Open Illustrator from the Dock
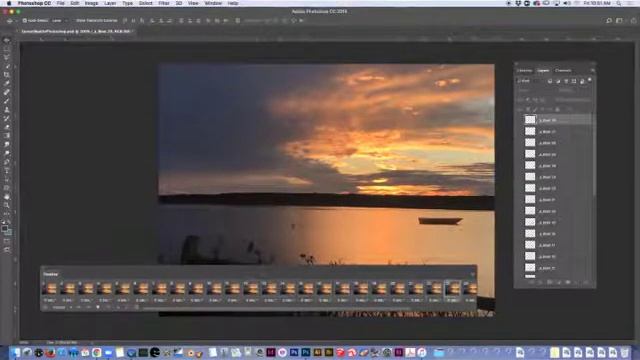The width and height of the screenshot is (640, 360). click(317, 352)
